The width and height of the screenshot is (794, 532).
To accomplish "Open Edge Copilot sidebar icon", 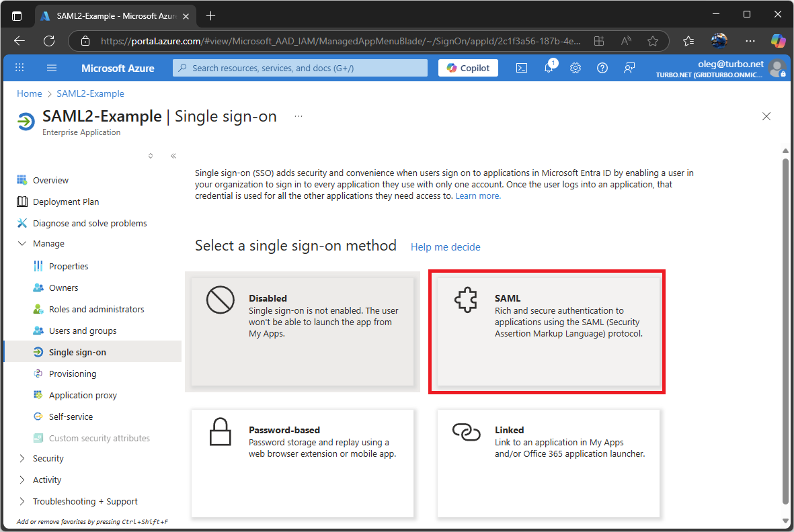I will pyautogui.click(x=778, y=40).
